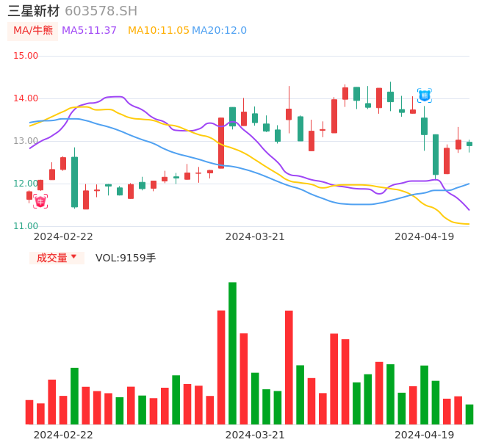Click 2024-04-19 date under the volume chart
504x445 pixels.
coord(425,435)
